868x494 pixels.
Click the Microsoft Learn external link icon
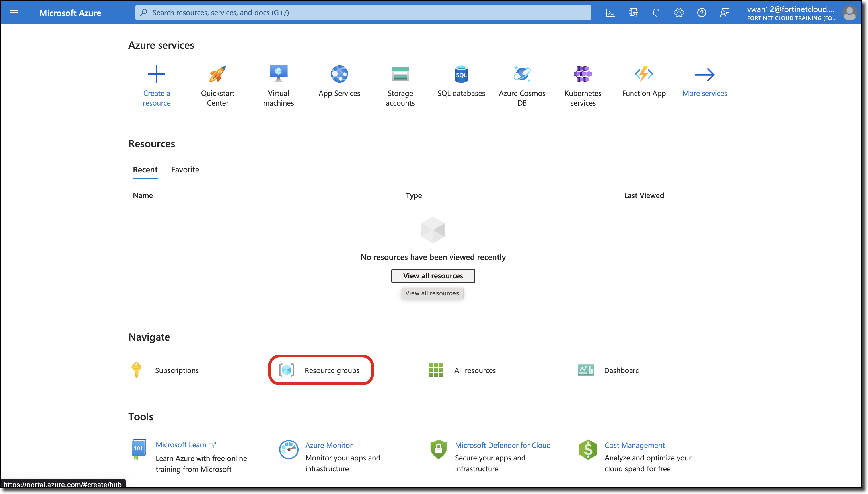212,445
